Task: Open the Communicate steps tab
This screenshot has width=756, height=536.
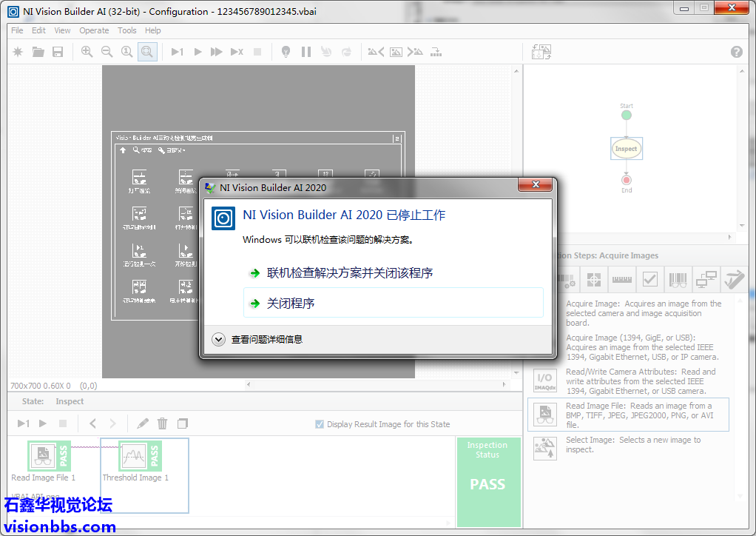Action: click(706, 279)
